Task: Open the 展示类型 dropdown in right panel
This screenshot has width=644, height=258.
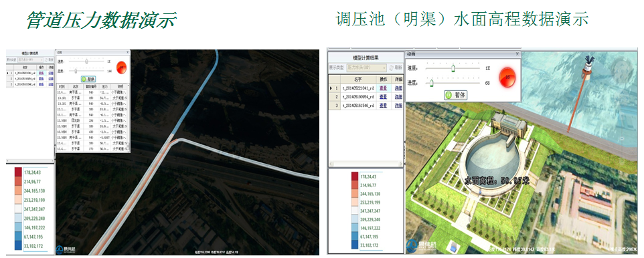Action: (366, 68)
